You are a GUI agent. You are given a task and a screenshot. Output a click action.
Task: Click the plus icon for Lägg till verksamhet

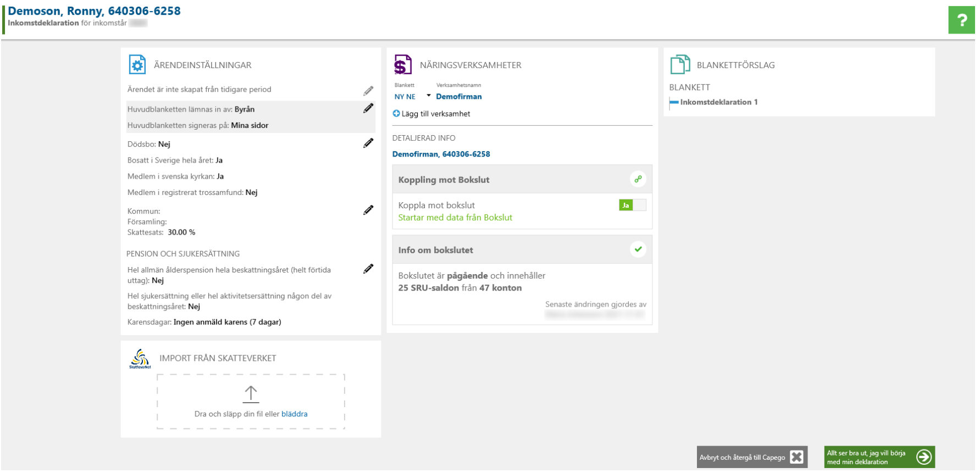point(396,114)
